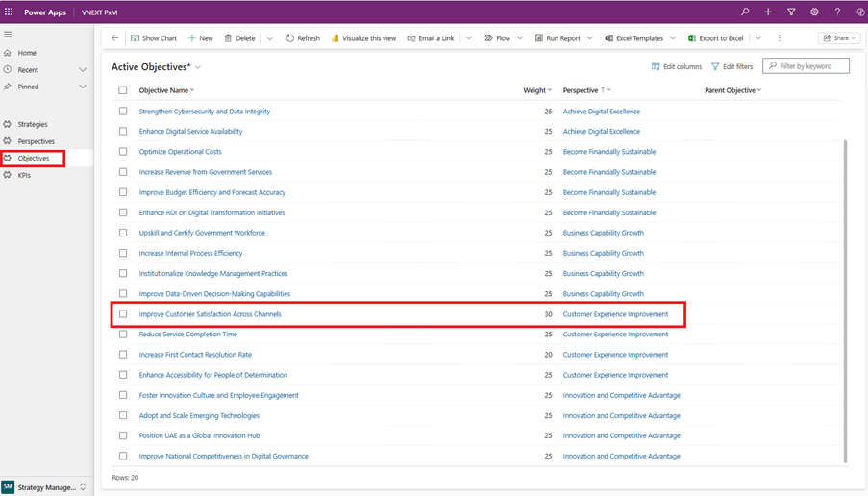The width and height of the screenshot is (868, 496).
Task: Click the Filter by keyword search box
Action: pos(806,66)
